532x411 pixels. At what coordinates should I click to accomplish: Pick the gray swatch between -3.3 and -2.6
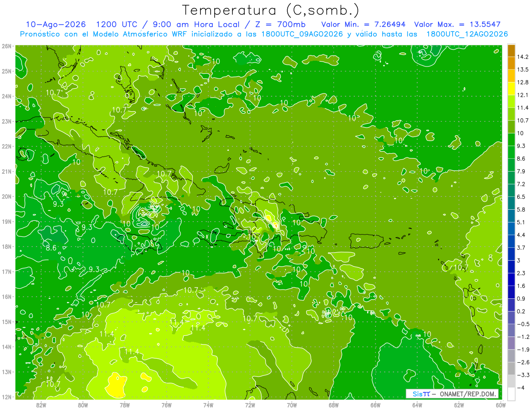[511, 368]
